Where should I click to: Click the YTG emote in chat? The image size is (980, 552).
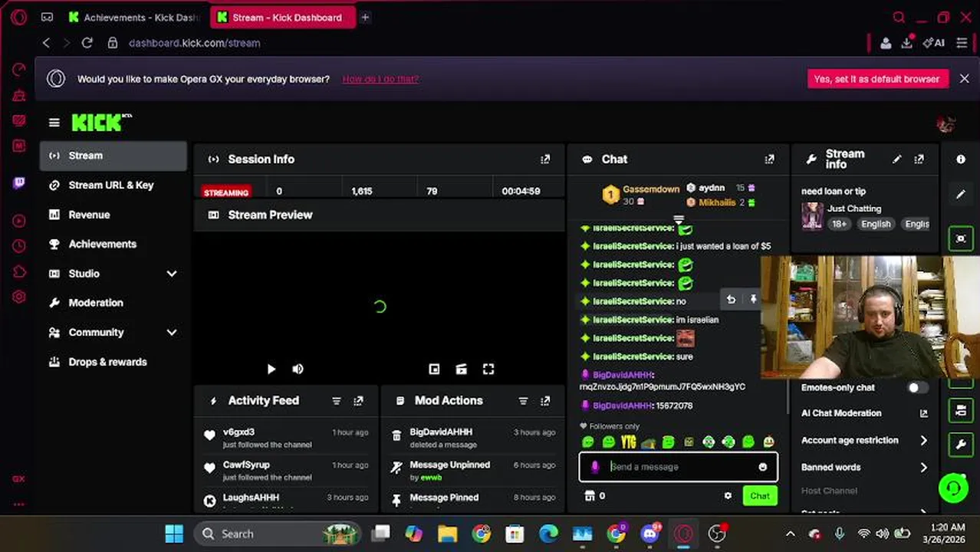pyautogui.click(x=629, y=442)
